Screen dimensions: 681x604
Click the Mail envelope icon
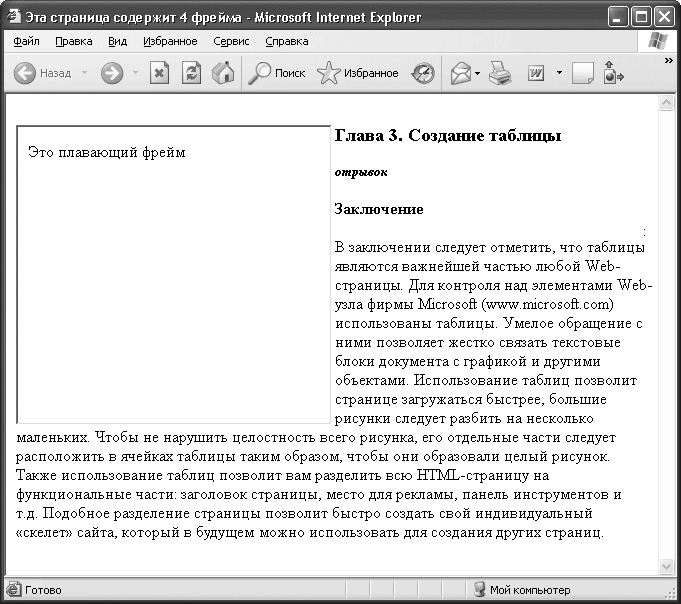(x=460, y=73)
